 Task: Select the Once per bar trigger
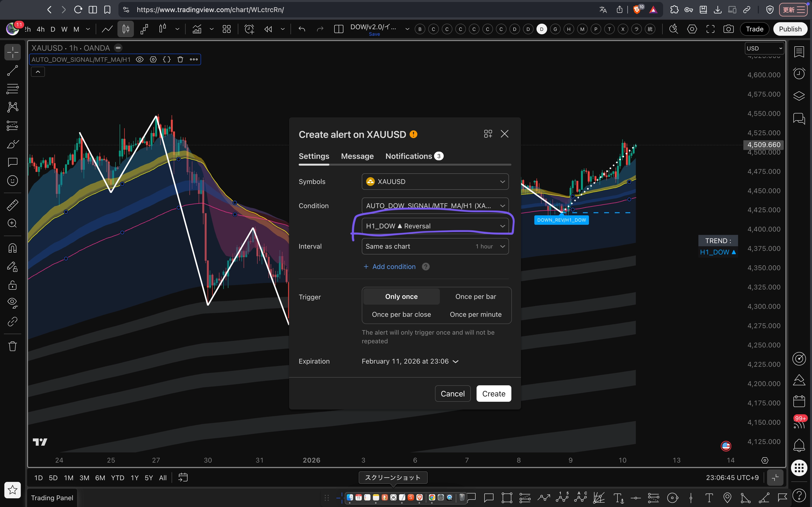pyautogui.click(x=475, y=296)
